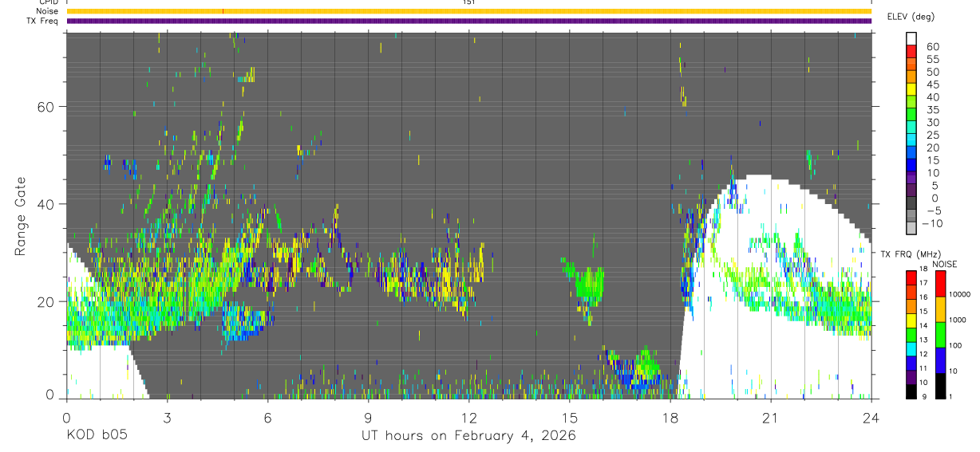Click the white top segment of ELEV color bar

coord(912,38)
